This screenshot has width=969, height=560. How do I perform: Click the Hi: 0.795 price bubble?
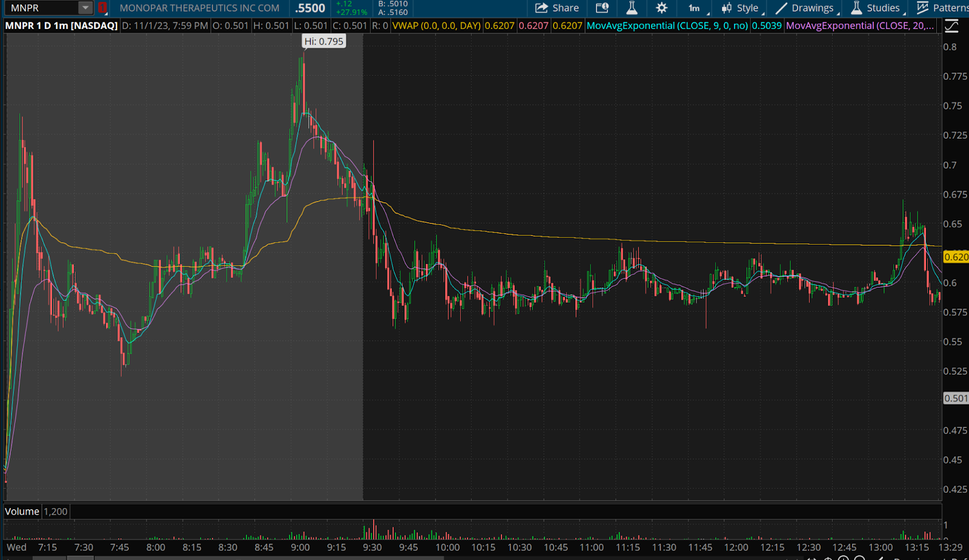point(324,41)
